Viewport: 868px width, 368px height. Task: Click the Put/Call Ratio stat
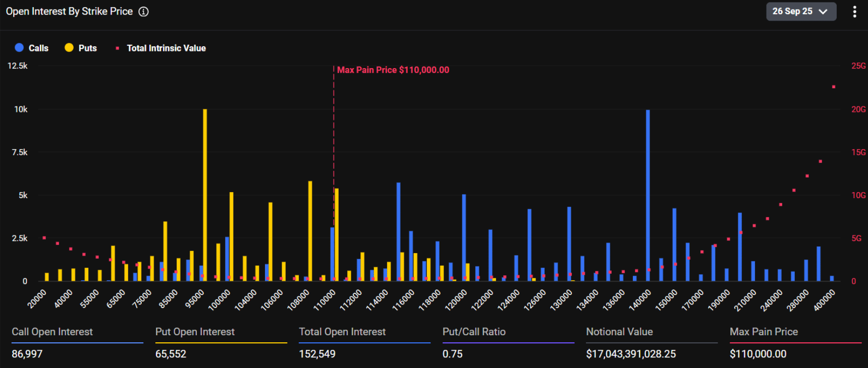[x=474, y=332]
